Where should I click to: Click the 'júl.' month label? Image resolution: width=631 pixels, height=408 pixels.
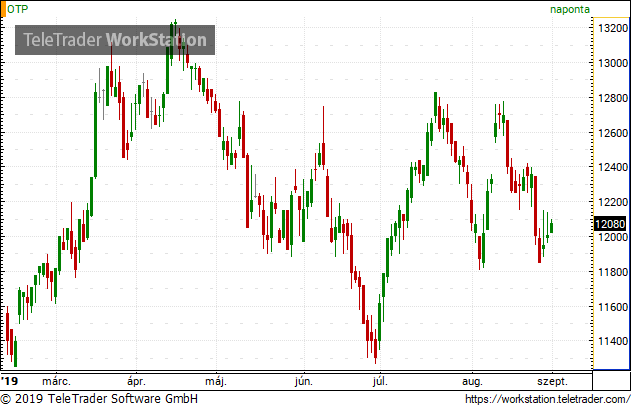(380, 381)
